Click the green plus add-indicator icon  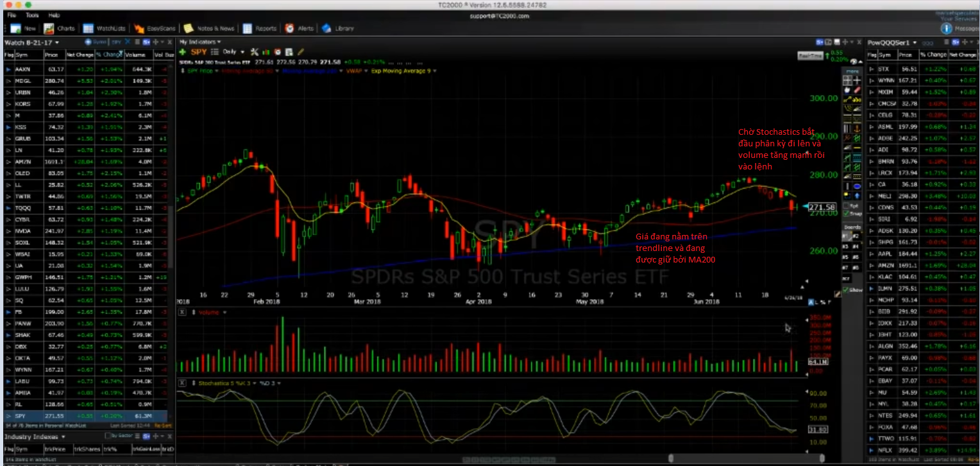click(182, 52)
